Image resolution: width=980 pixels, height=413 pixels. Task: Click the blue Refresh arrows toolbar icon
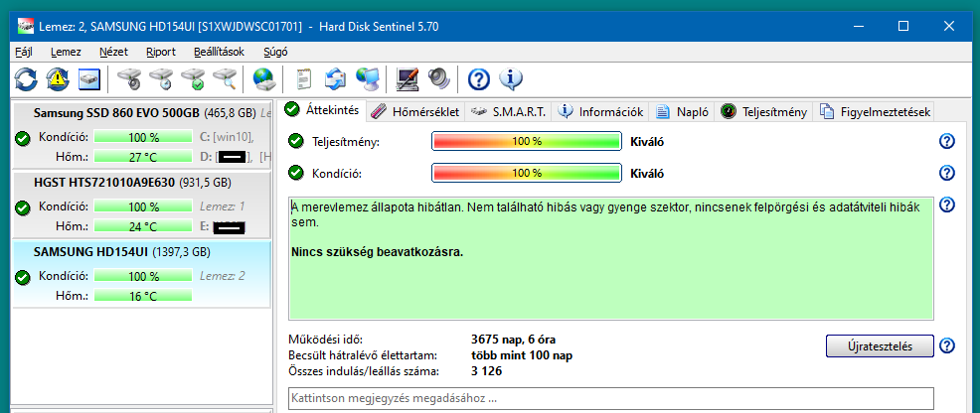click(x=26, y=79)
